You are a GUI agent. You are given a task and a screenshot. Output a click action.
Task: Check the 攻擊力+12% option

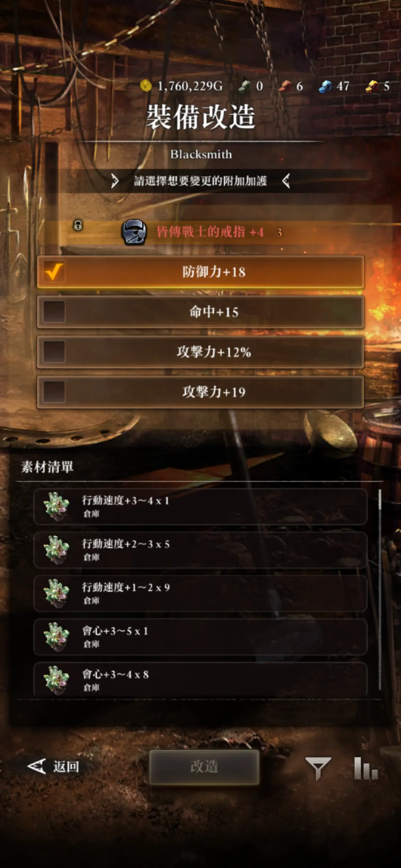200,352
